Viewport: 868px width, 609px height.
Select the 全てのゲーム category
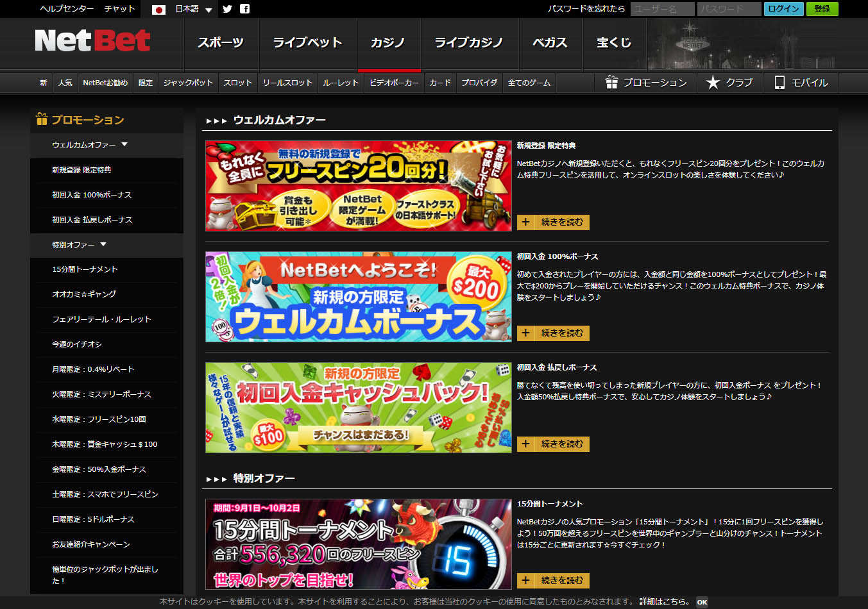529,83
